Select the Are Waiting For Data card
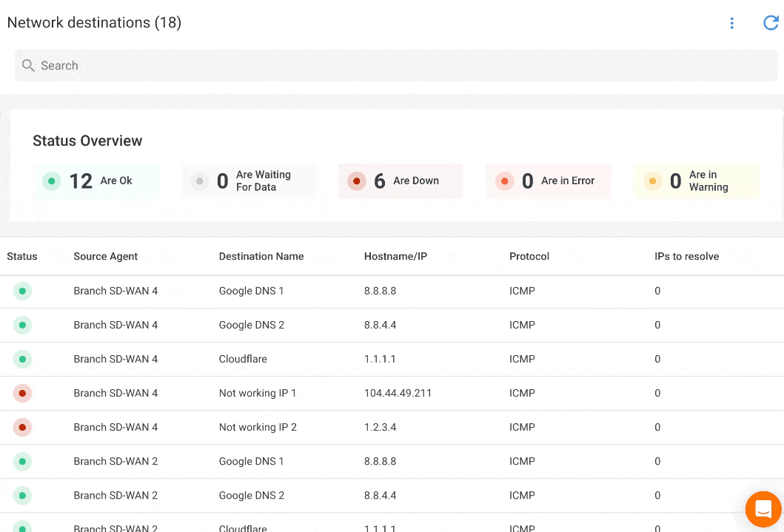 point(249,181)
